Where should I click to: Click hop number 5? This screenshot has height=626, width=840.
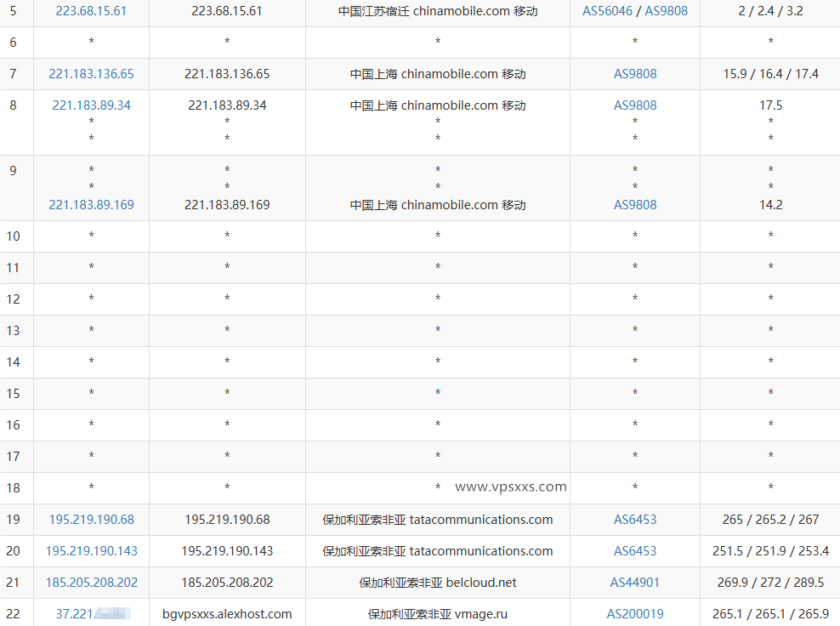[13, 11]
